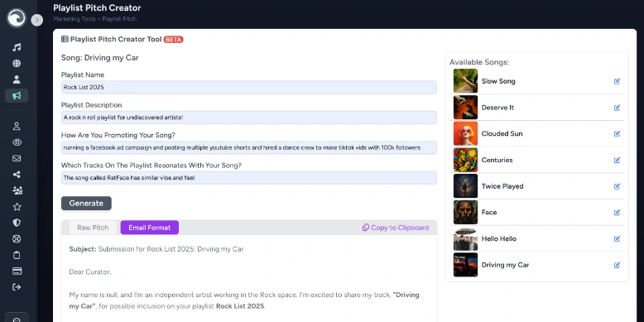Click the edit icon beside Face

tap(617, 213)
